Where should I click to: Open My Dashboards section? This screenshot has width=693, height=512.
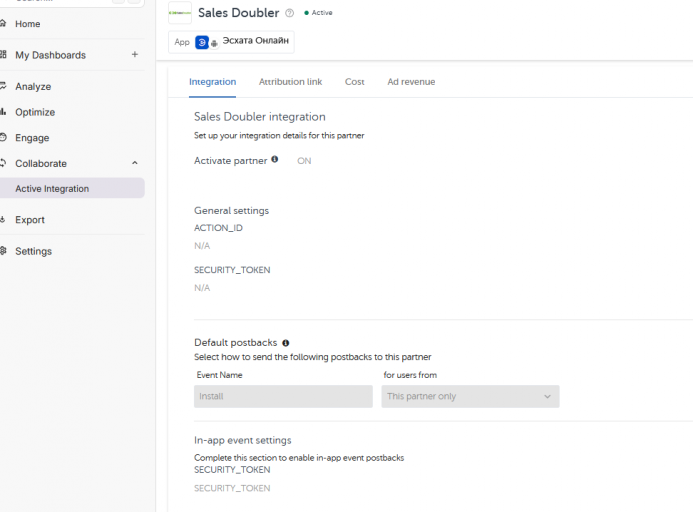(x=50, y=55)
